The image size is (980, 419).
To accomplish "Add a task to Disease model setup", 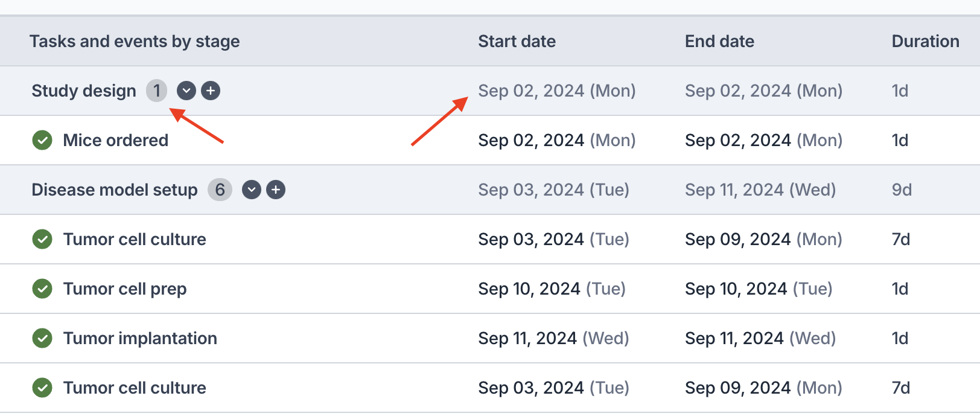I will pos(276,190).
